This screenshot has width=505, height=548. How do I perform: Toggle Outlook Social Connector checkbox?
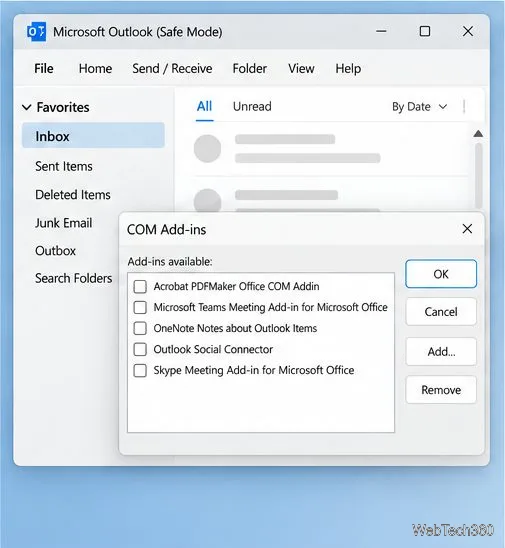click(x=140, y=349)
